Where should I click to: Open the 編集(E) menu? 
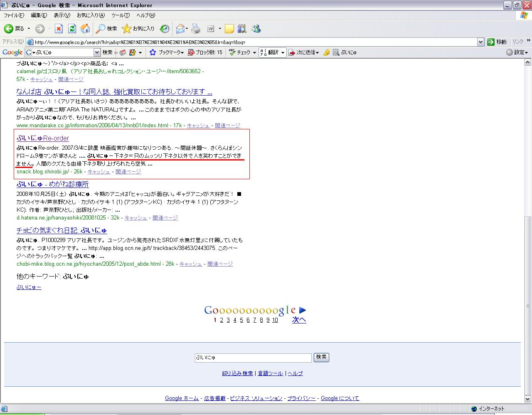tap(39, 15)
